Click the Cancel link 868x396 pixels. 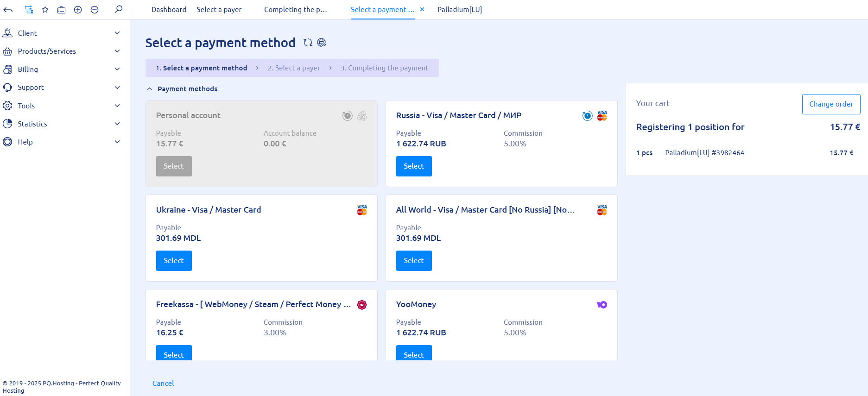[163, 383]
